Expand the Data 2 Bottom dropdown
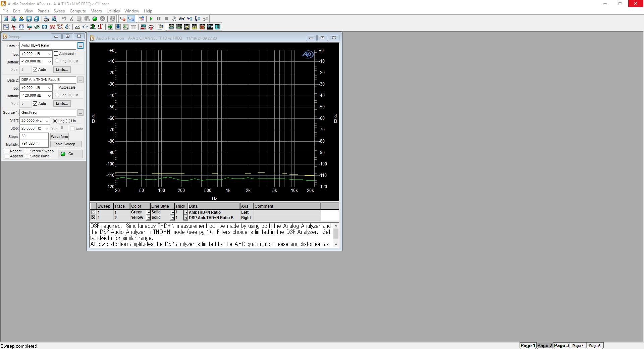 [x=49, y=96]
